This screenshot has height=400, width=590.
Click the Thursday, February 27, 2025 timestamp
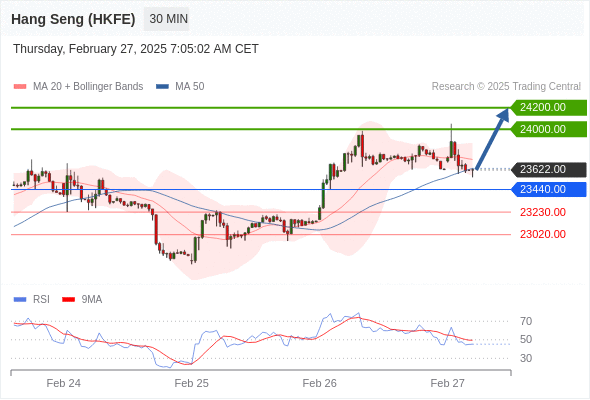[136, 49]
